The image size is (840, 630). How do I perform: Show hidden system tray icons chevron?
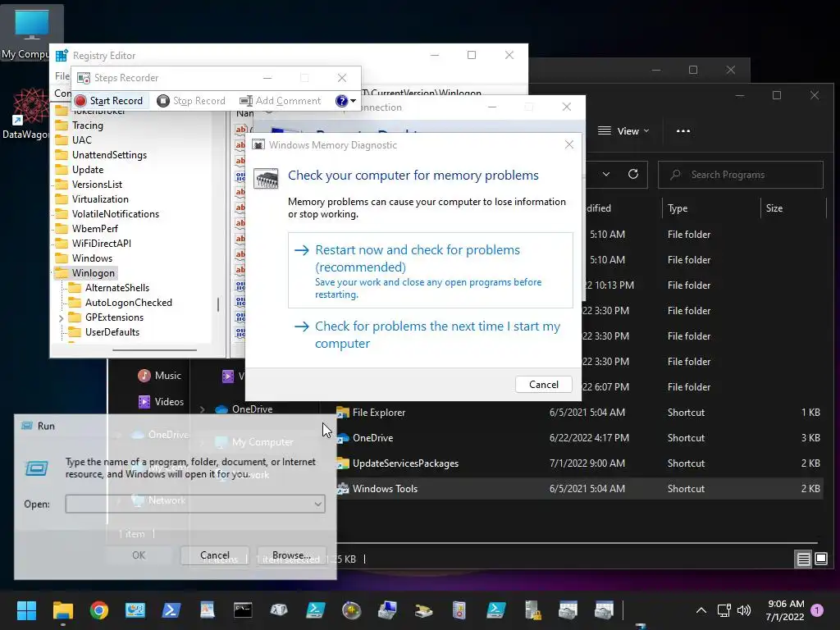pyautogui.click(x=701, y=610)
